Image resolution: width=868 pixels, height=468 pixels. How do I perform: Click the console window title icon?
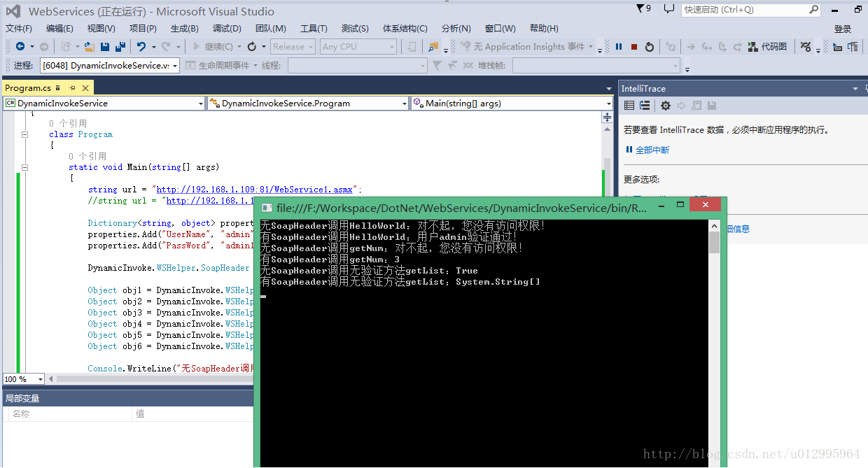point(267,208)
